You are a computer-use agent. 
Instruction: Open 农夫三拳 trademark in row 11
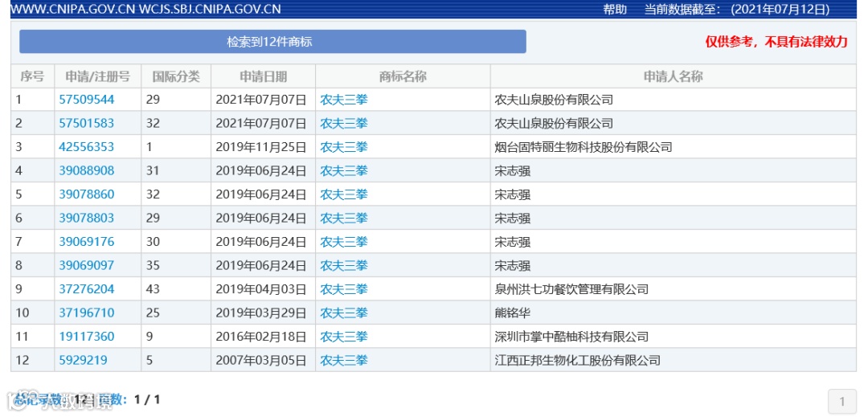coord(344,337)
